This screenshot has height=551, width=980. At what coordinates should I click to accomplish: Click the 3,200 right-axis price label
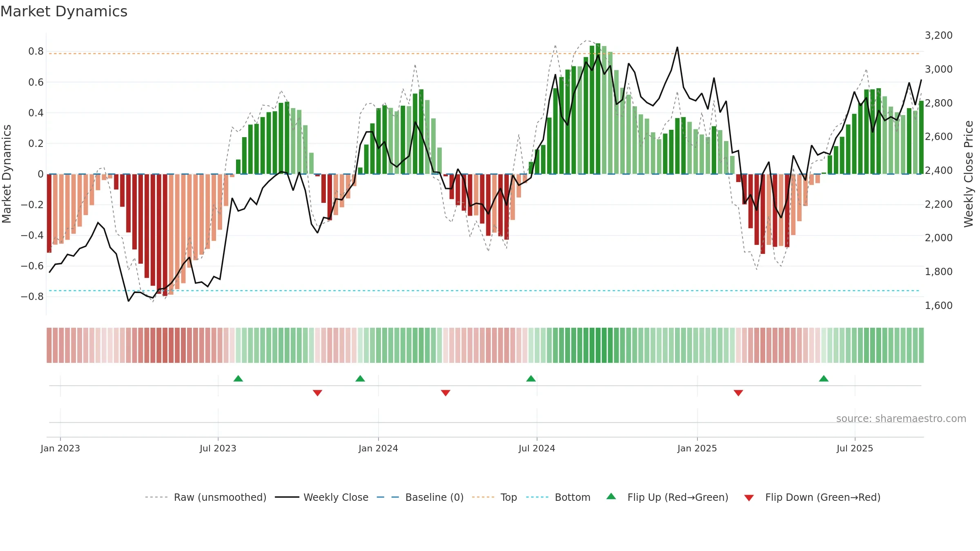coord(939,36)
